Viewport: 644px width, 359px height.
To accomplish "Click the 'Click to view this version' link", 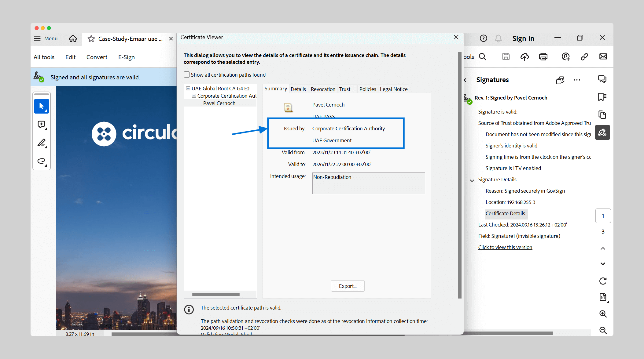I will click(x=505, y=247).
